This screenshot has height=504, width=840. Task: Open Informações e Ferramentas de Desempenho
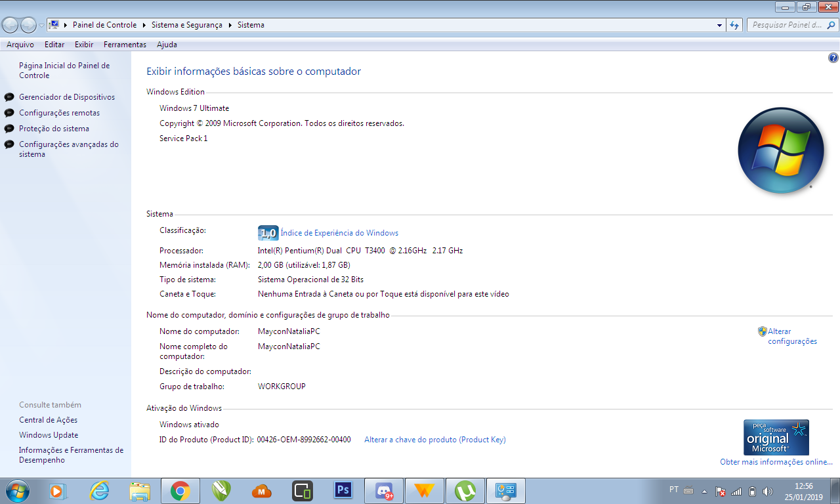click(71, 455)
